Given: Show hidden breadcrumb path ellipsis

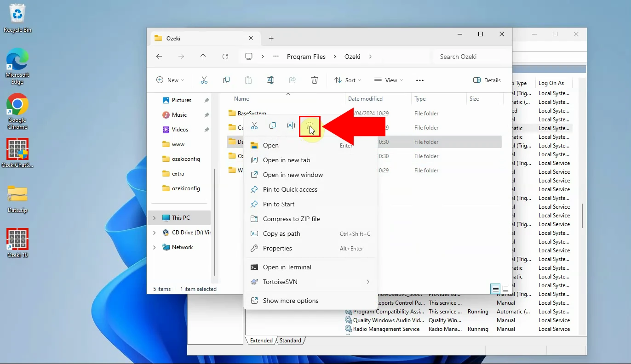Looking at the screenshot, I should point(276,57).
